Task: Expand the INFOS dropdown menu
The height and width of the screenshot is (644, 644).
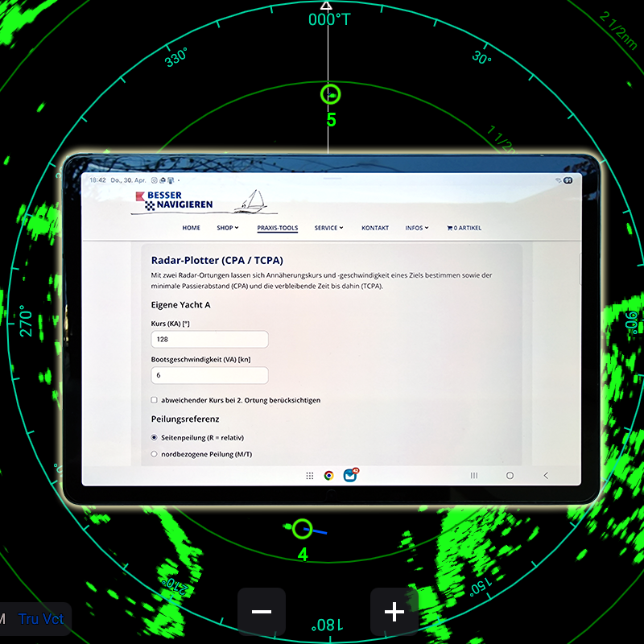Action: (x=416, y=228)
